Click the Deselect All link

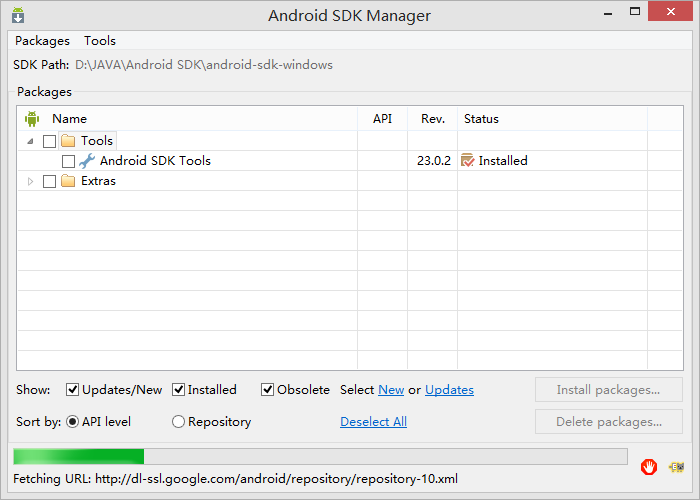click(x=373, y=422)
